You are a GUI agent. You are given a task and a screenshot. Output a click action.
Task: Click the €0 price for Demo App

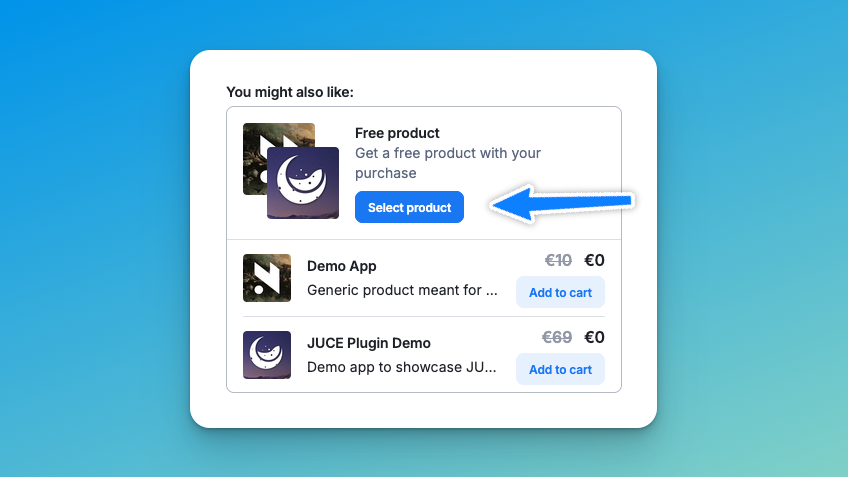(594, 260)
